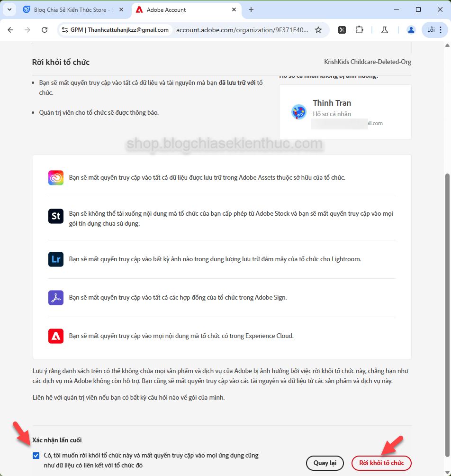Open the Lỗi error menu button
This screenshot has height=476, width=451.
pyautogui.click(x=434, y=30)
